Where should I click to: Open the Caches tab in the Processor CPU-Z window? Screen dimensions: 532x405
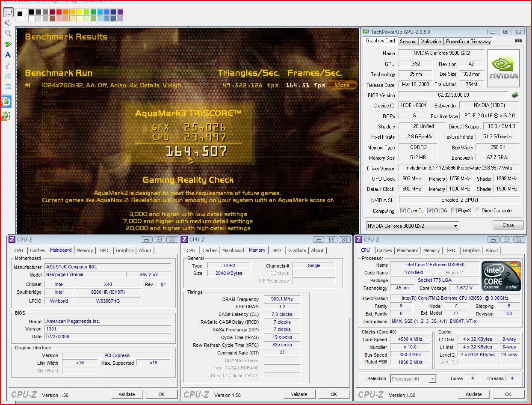click(x=384, y=250)
